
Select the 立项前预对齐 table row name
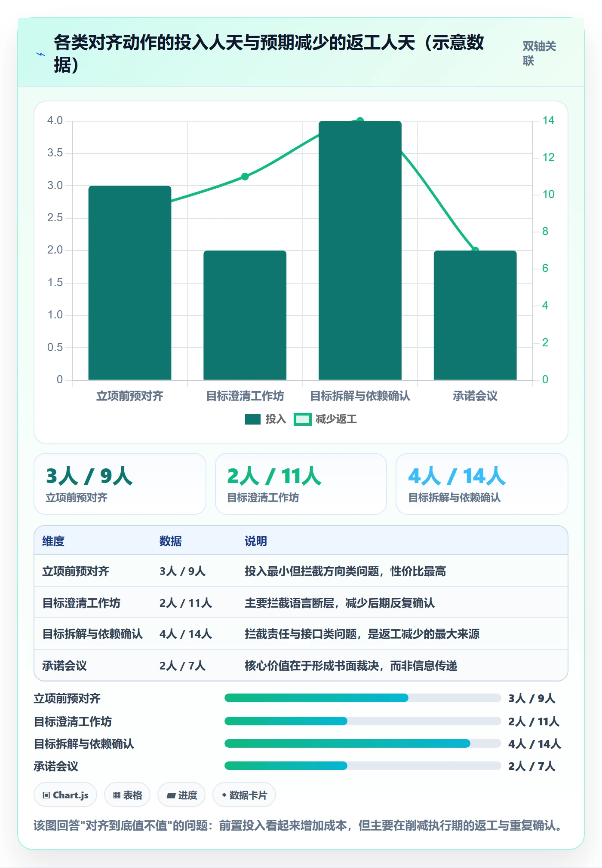(x=76, y=571)
